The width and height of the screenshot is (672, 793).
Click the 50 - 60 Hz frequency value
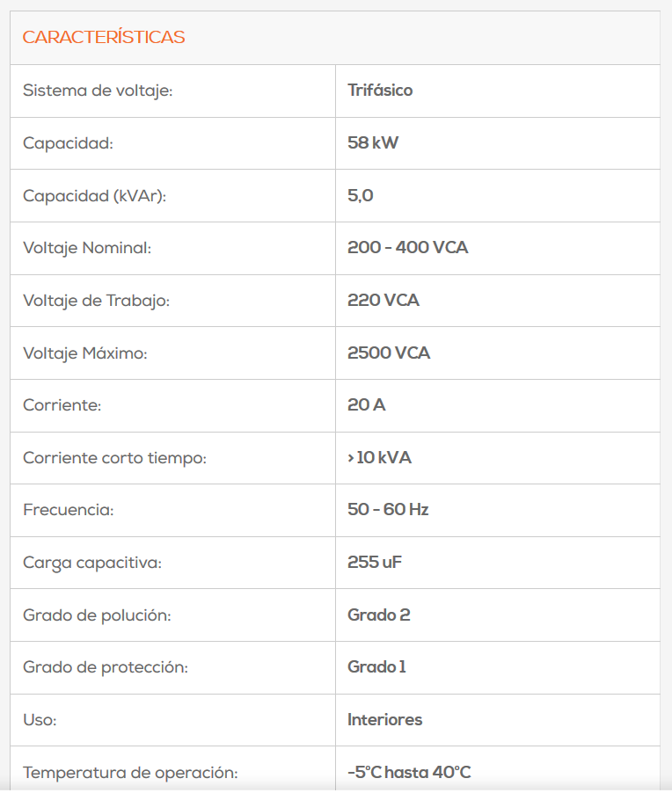[388, 509]
